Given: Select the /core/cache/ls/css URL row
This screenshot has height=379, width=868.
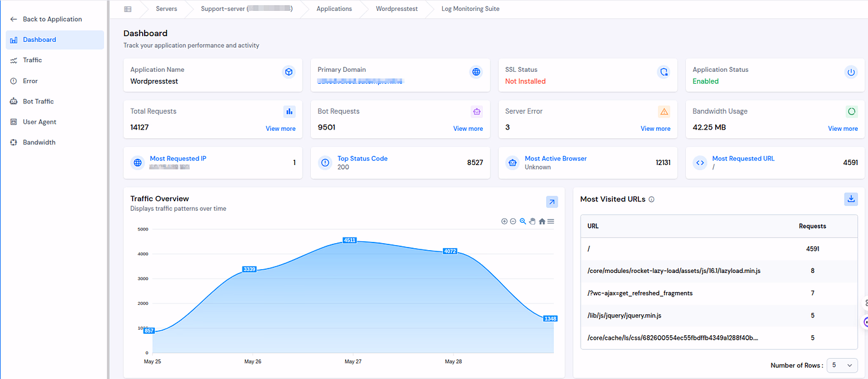Looking at the screenshot, I should (719, 338).
